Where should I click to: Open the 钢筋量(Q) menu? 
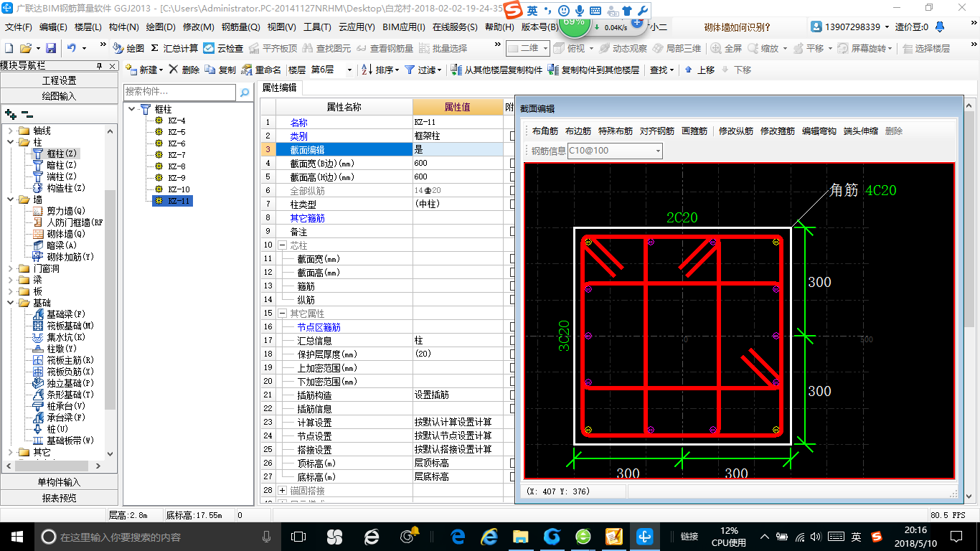240,27
